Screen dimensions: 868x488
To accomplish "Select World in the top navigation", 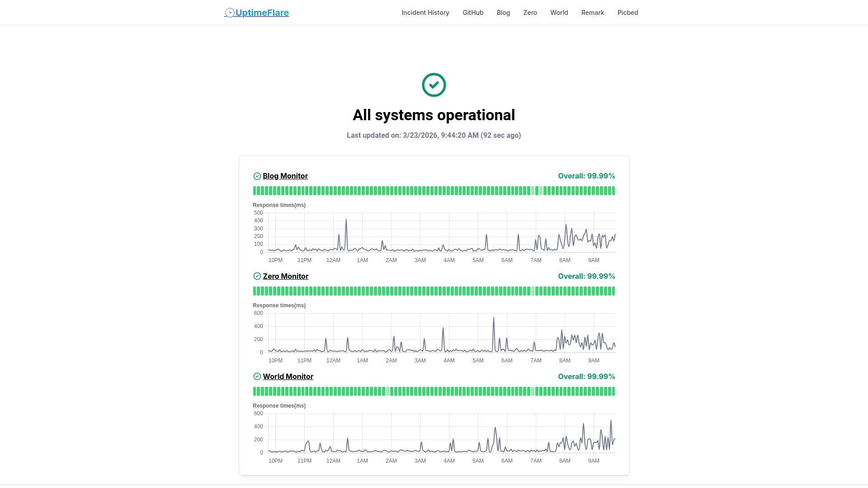I will pyautogui.click(x=559, y=13).
